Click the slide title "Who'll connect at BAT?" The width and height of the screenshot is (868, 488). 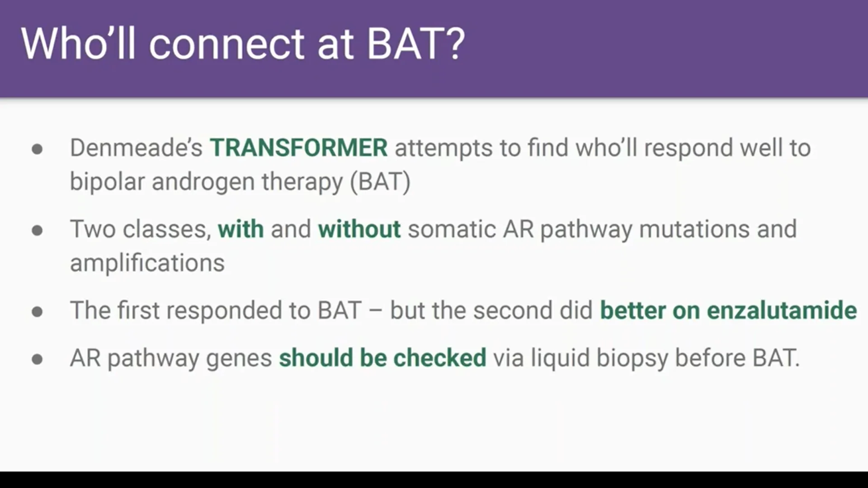pos(243,44)
